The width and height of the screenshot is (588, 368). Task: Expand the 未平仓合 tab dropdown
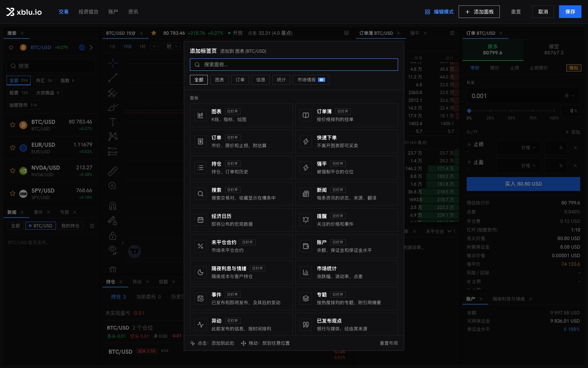pos(450,231)
